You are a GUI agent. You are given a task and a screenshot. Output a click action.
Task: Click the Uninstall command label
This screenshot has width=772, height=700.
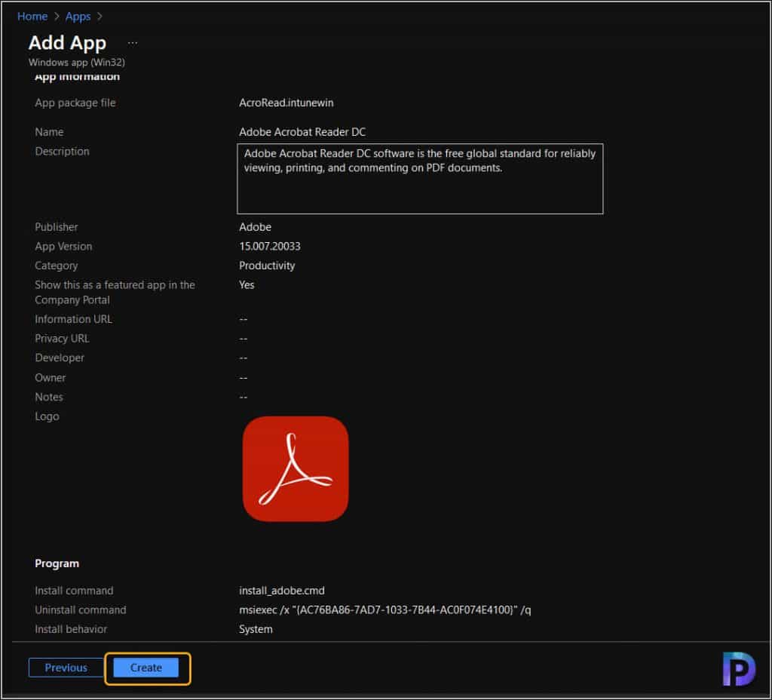pyautogui.click(x=80, y=609)
